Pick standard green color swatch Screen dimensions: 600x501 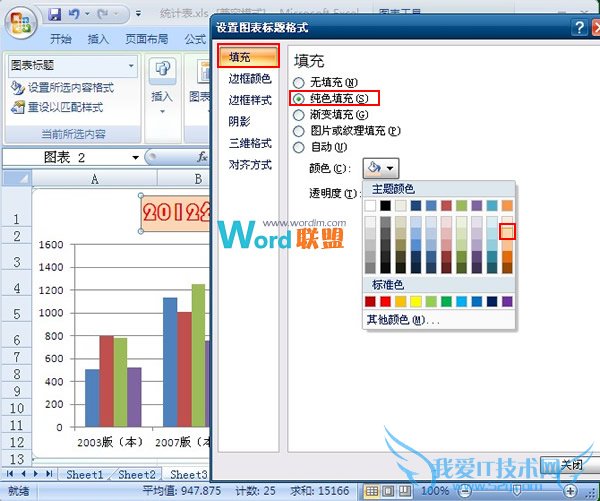(446, 301)
